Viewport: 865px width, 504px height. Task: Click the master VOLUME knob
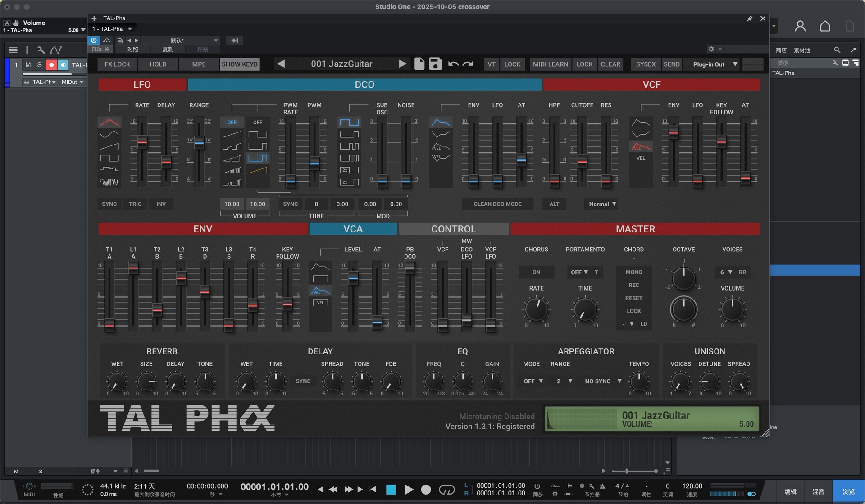click(x=732, y=310)
